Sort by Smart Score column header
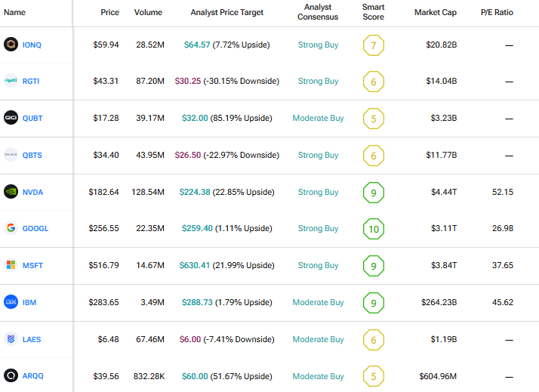This screenshot has width=539, height=392. [x=373, y=12]
